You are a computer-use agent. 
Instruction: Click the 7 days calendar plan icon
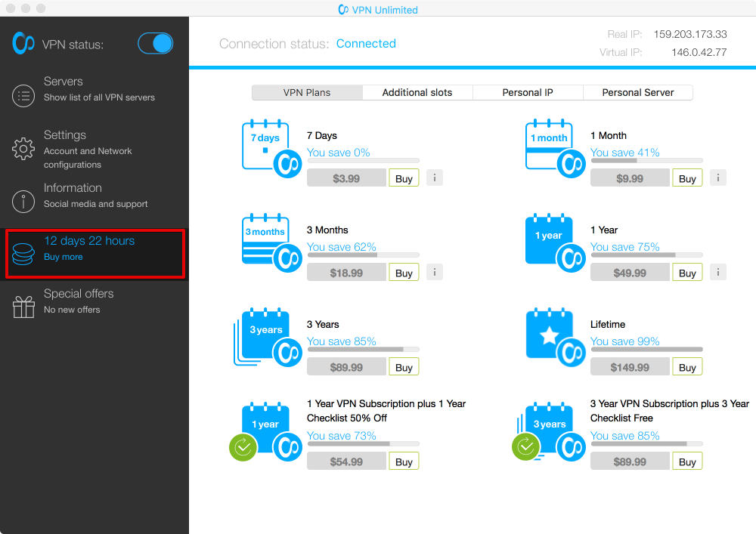(x=271, y=149)
